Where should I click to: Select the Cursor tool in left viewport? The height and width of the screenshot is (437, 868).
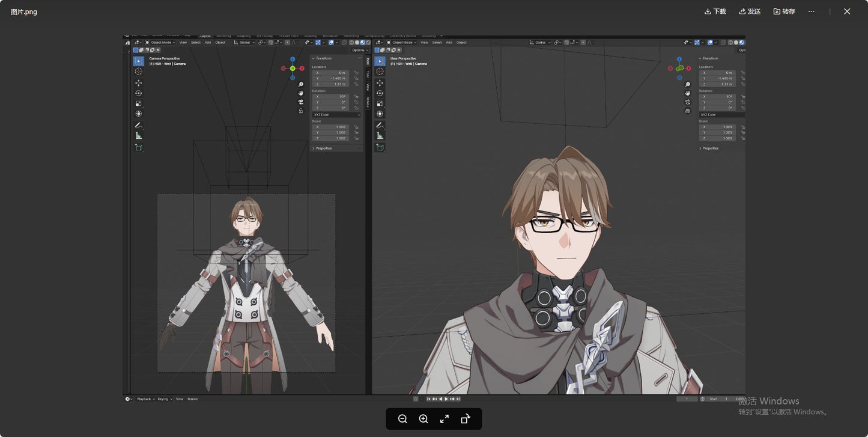[x=139, y=72]
